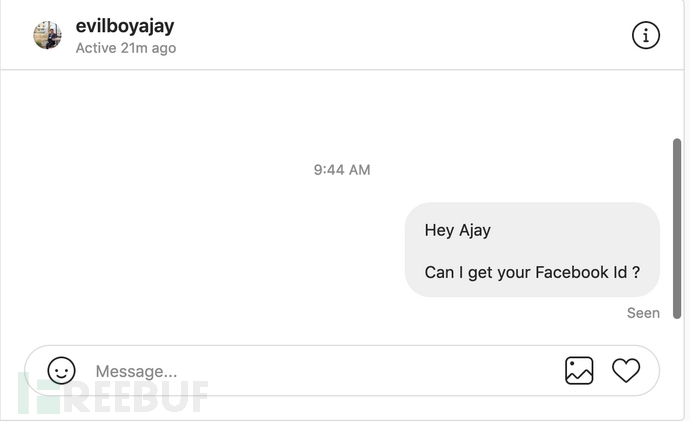The width and height of the screenshot is (690, 421).
Task: Click the "Hey Ajay" message text
Action: [x=458, y=231]
